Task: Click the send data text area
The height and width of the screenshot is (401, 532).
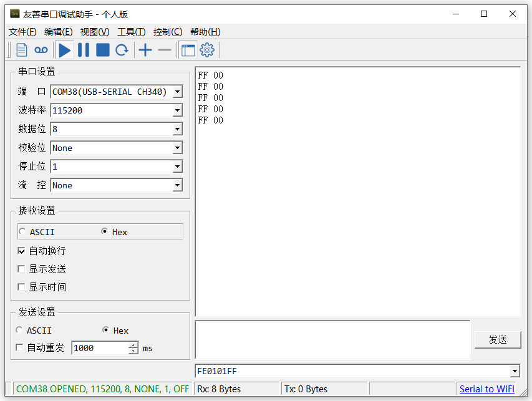Action: [332, 340]
